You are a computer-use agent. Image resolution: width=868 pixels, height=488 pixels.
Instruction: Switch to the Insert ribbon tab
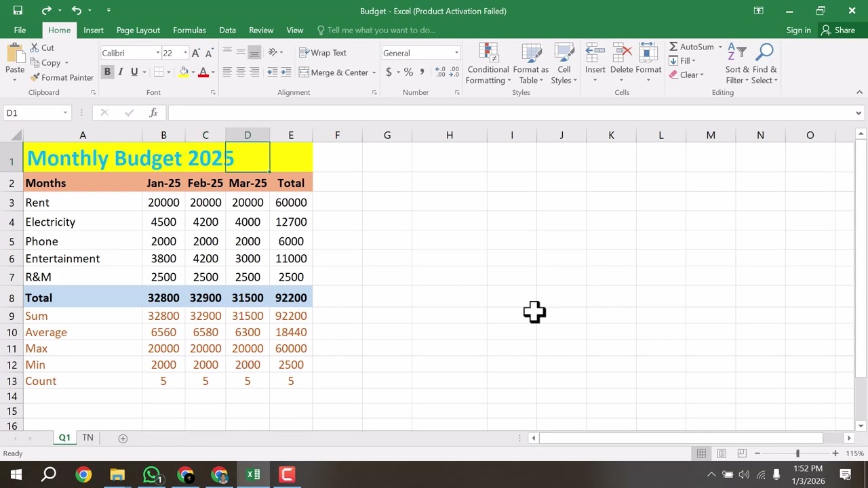click(x=94, y=30)
